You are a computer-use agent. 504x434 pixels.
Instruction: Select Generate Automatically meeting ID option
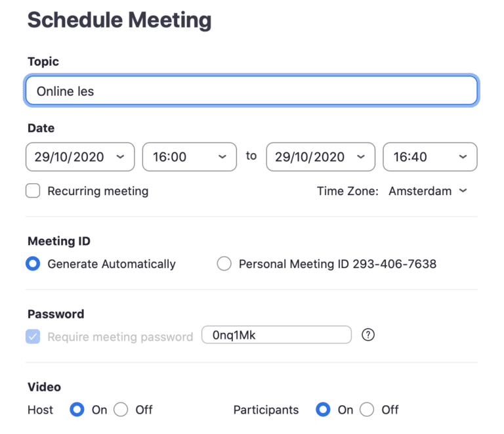tap(33, 263)
